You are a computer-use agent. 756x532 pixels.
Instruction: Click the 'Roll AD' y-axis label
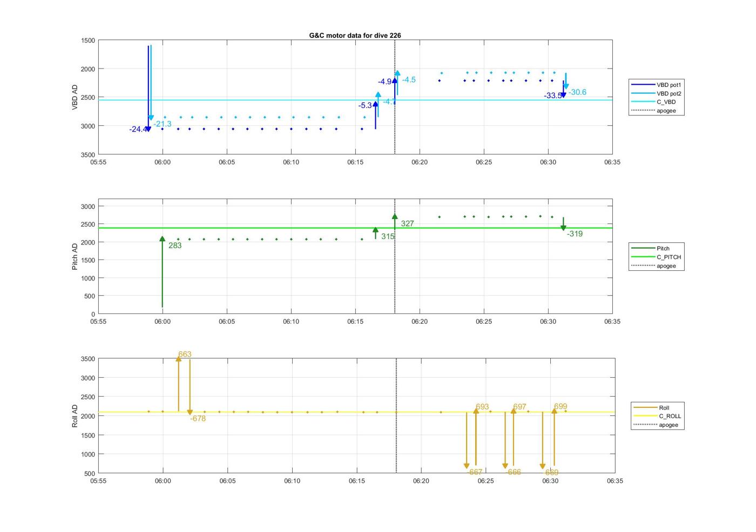75,416
